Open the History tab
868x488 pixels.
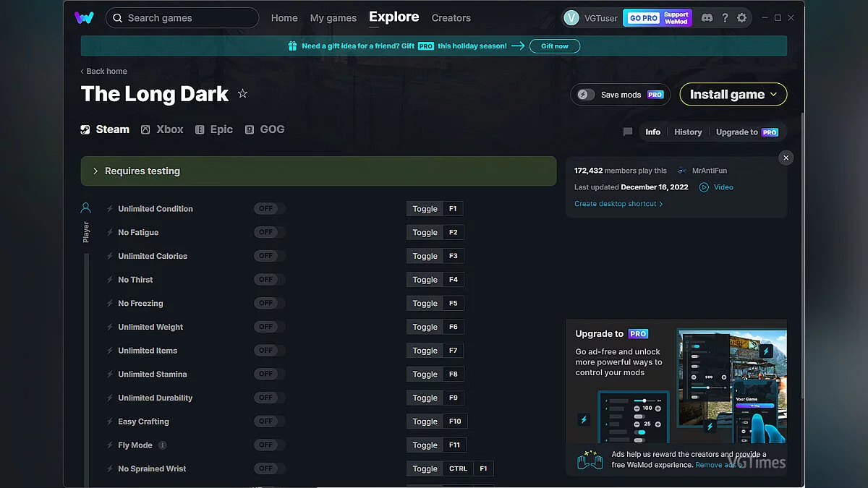click(687, 132)
